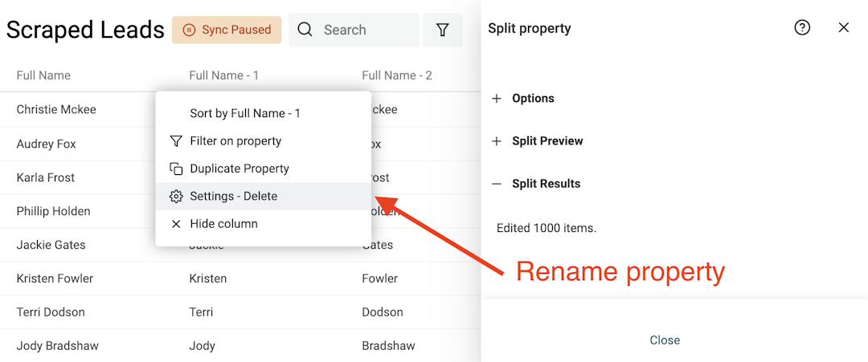868x362 pixels.
Task: Expand the Options section
Action: point(533,98)
